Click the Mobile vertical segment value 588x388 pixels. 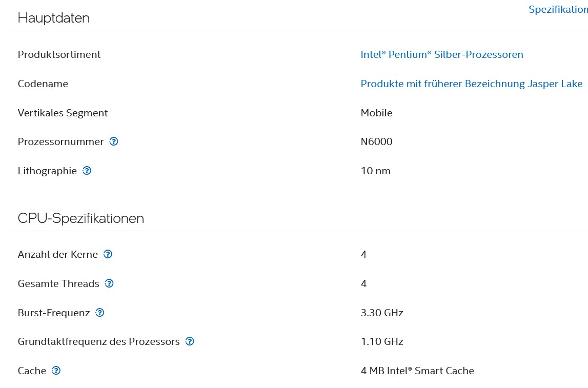point(376,113)
